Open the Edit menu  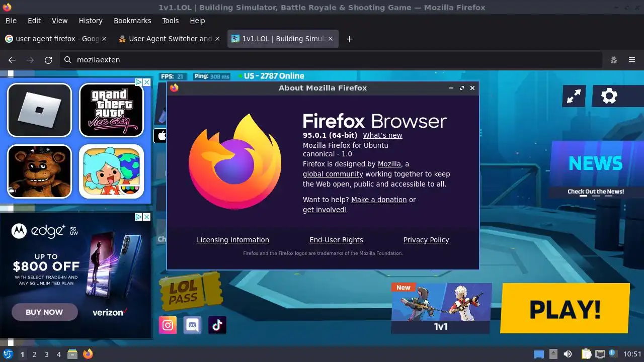(34, 21)
